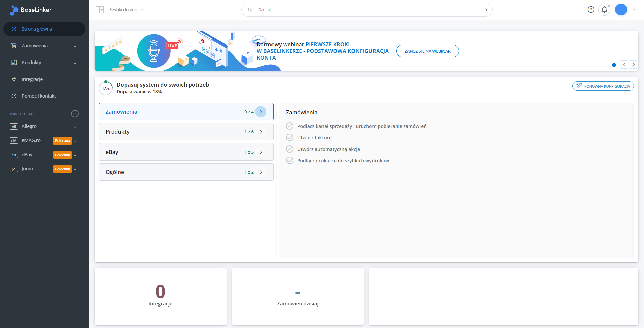Click the 18% progress circle
644x328 pixels.
pos(106,88)
